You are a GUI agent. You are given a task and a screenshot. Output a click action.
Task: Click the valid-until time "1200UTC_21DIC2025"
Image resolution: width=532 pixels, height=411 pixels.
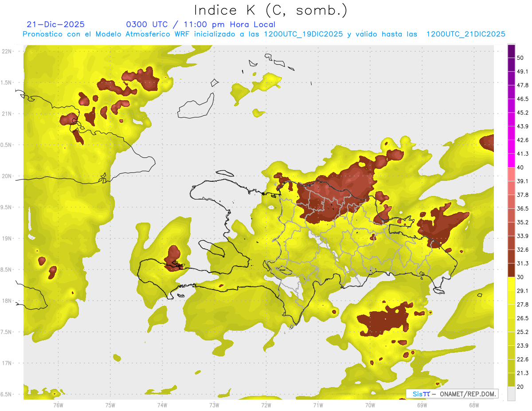[466, 34]
